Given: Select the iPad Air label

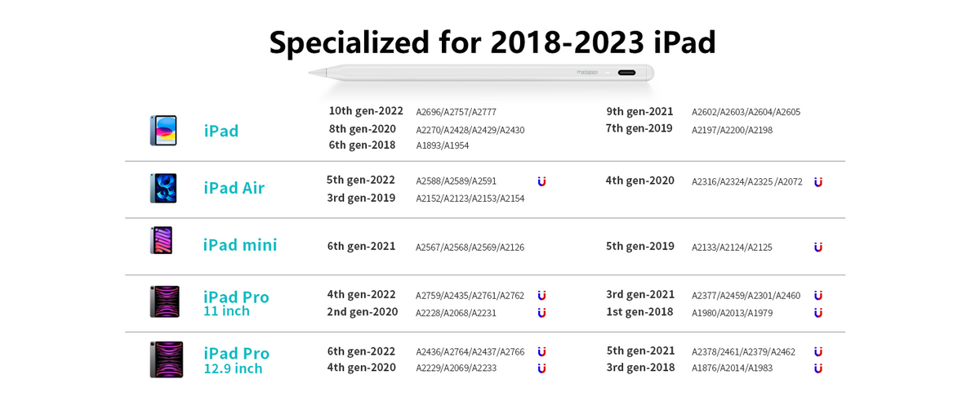Looking at the screenshot, I should [234, 188].
